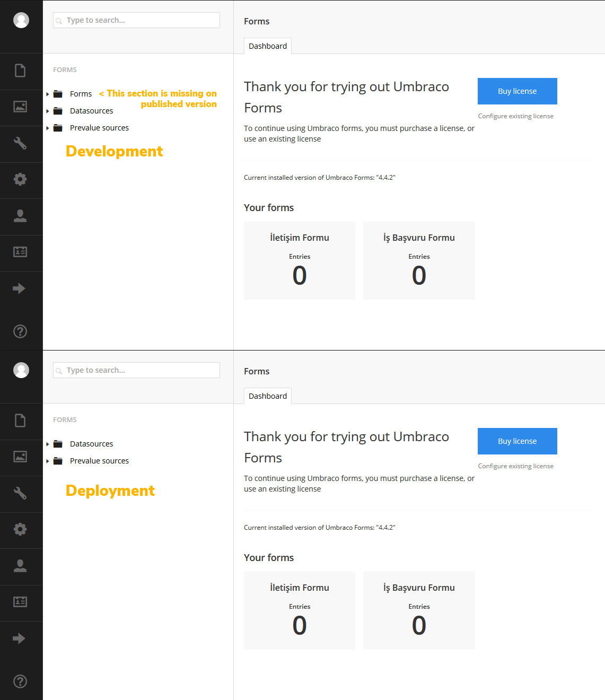Click Buy license button in the Development view

click(x=518, y=91)
